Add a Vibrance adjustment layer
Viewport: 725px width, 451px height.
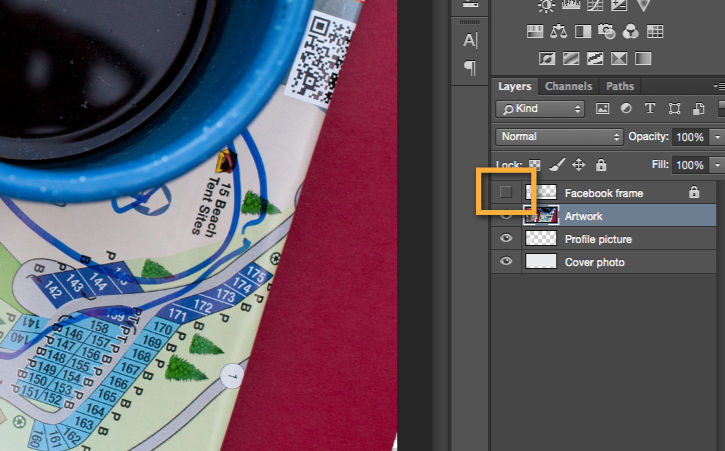point(643,5)
